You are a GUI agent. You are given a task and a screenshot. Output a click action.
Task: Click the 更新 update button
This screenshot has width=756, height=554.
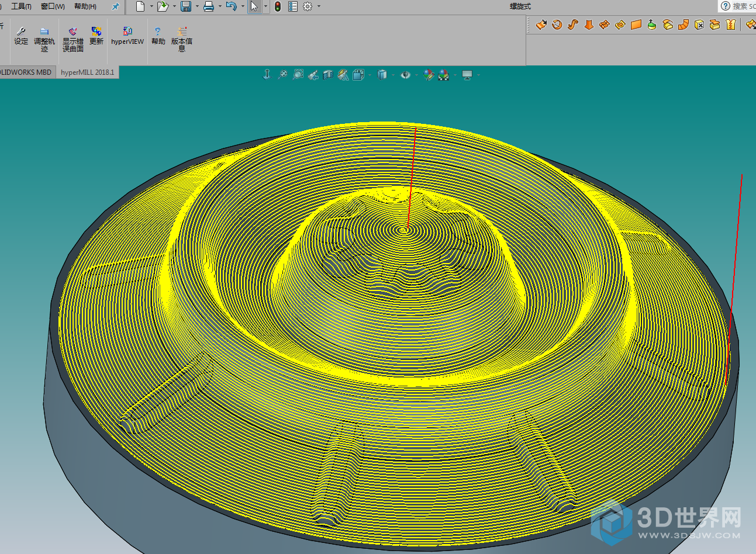[96, 36]
